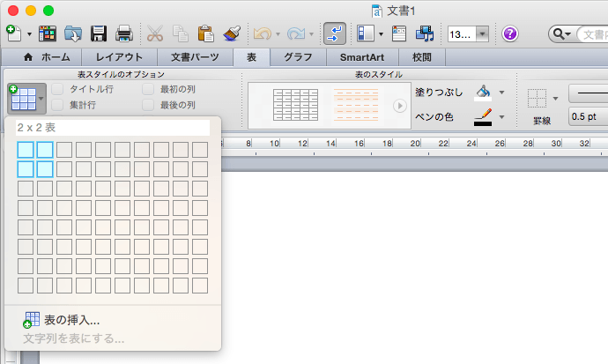
Task: Open the Media Browser icon
Action: click(425, 33)
